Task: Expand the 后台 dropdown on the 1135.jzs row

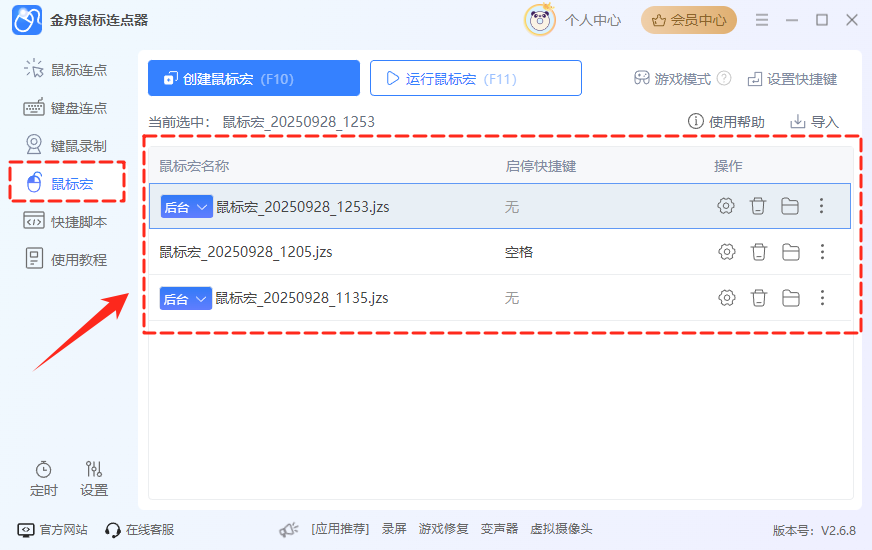Action: click(185, 299)
